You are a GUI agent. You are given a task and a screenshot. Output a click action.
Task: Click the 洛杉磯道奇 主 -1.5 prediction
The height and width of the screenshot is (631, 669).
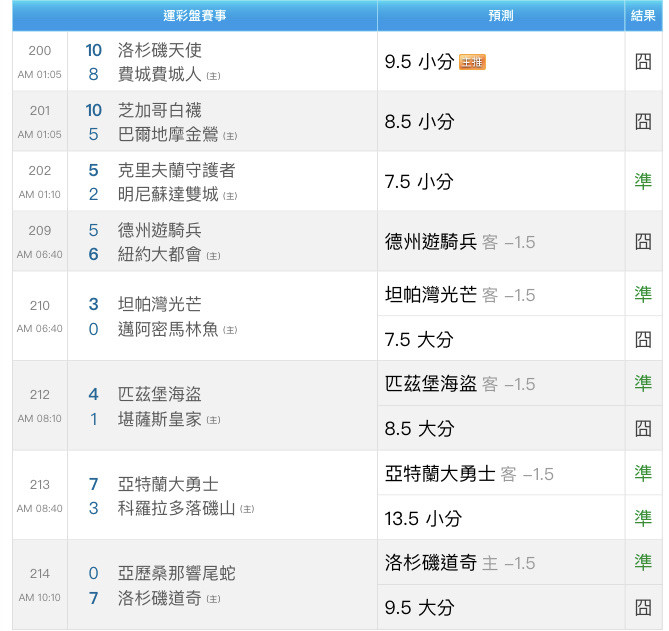pos(460,563)
